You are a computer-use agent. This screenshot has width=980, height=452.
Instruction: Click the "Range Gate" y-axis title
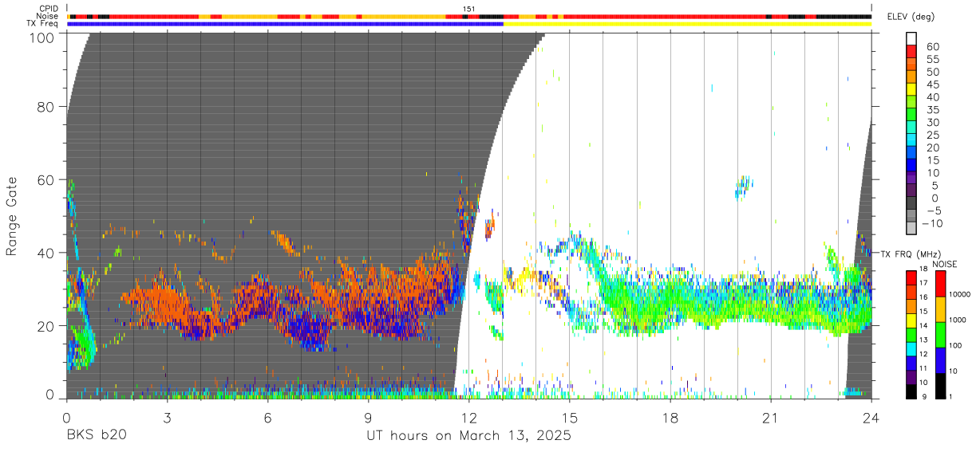coord(12,216)
